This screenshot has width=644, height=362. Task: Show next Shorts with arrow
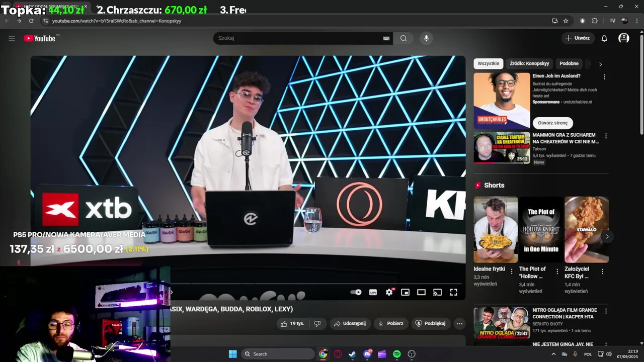[x=607, y=236]
